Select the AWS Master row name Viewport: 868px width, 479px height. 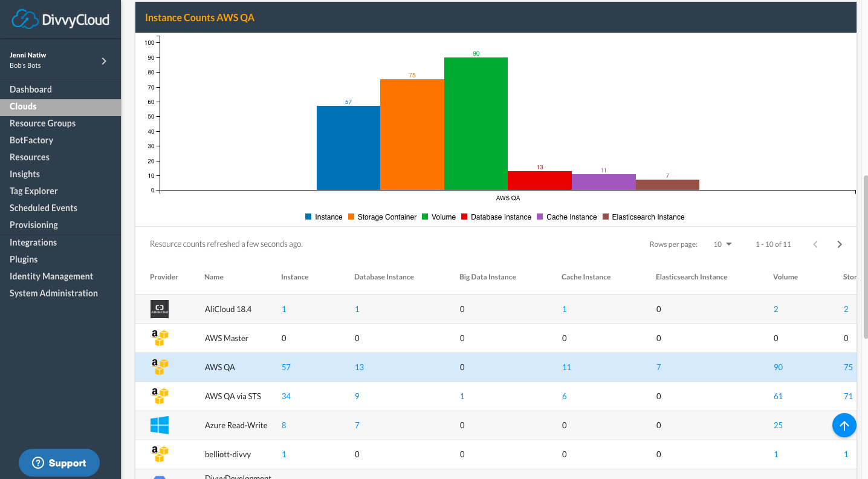pos(227,338)
